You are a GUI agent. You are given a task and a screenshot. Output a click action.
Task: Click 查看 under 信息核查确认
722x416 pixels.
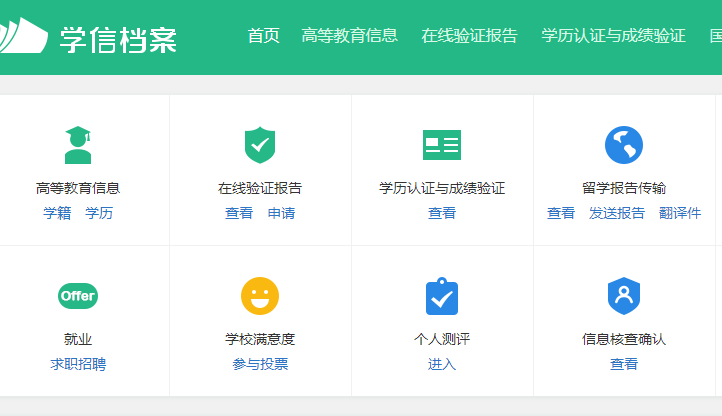tap(623, 364)
